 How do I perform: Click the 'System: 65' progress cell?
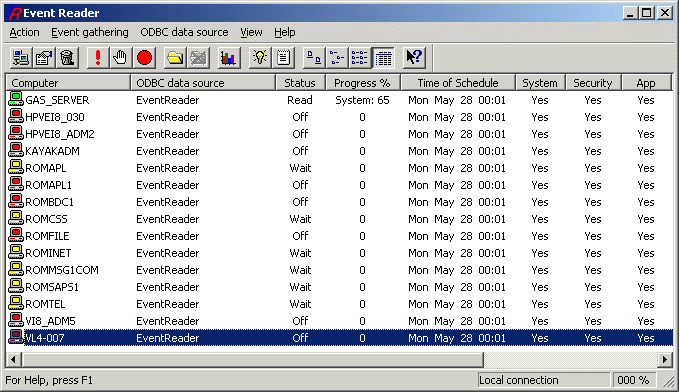[x=362, y=100]
